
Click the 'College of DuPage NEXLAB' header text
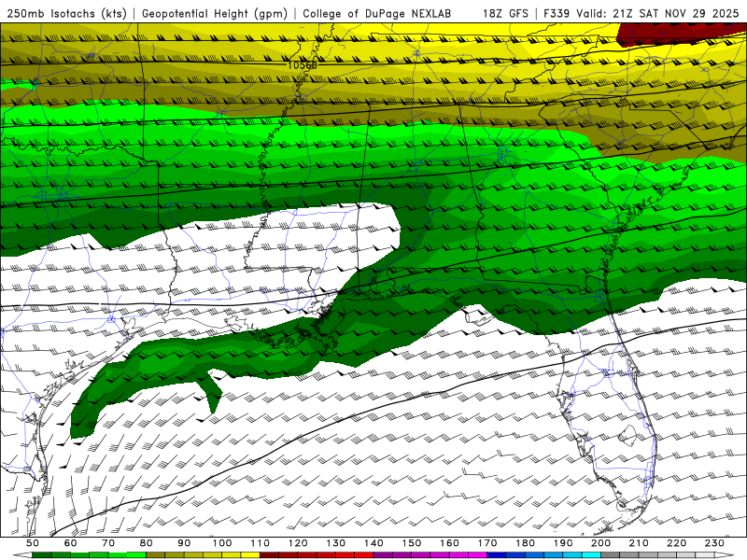click(x=377, y=13)
